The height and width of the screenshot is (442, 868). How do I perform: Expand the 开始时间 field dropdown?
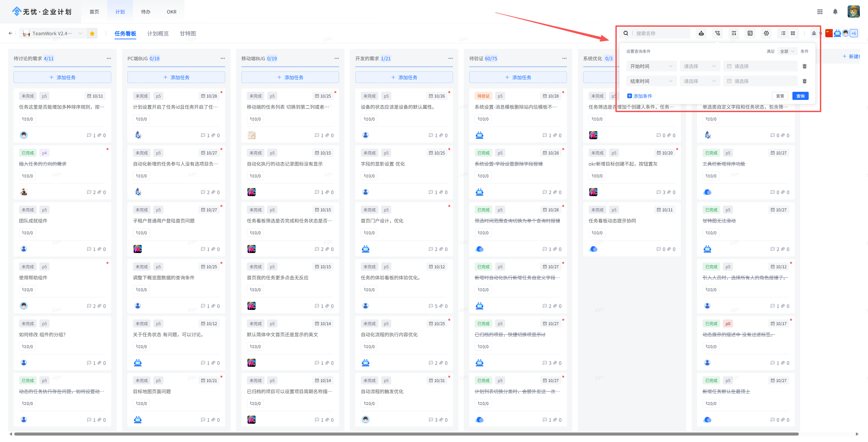click(x=651, y=66)
